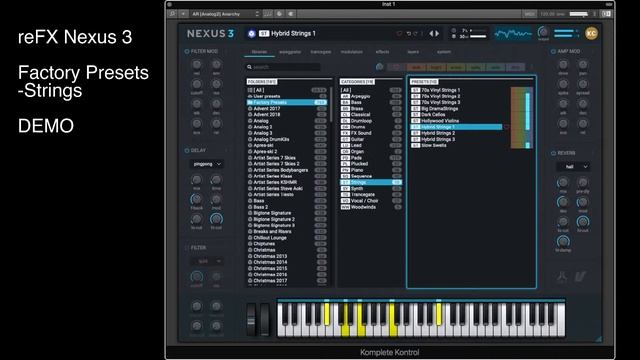Switch to the trancegate tab
The height and width of the screenshot is (360, 640).
point(321,52)
